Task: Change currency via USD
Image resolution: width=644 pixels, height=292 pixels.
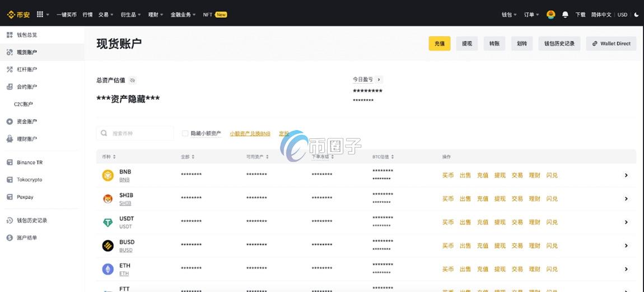Action: coord(623,15)
